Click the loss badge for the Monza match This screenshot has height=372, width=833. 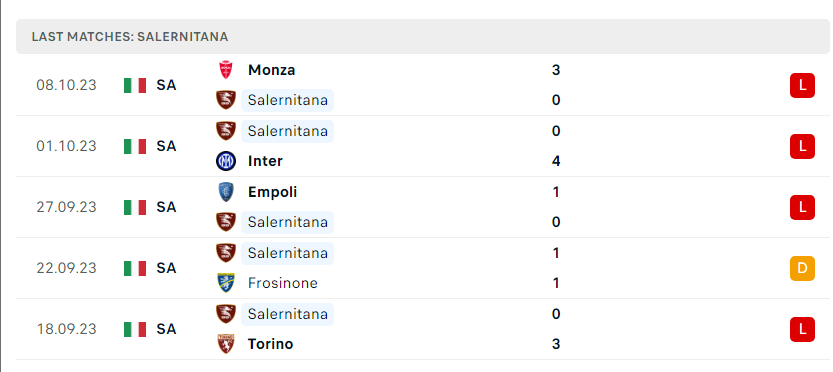pyautogui.click(x=802, y=86)
